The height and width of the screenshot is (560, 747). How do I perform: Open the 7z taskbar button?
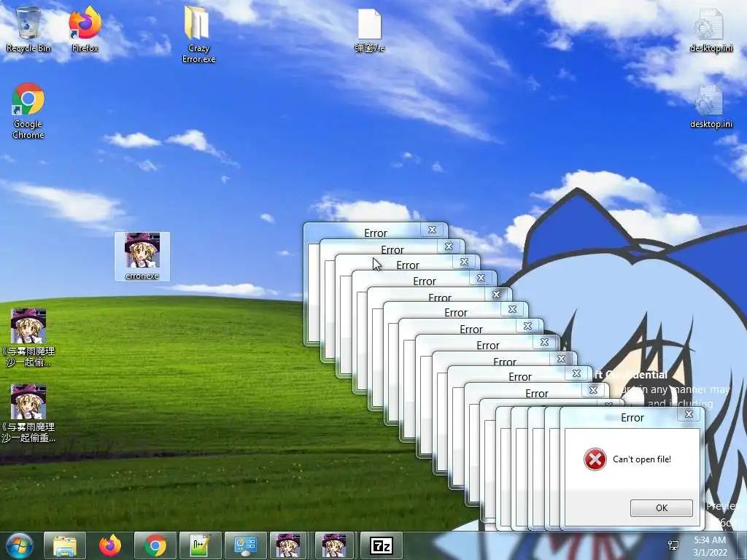[382, 545]
